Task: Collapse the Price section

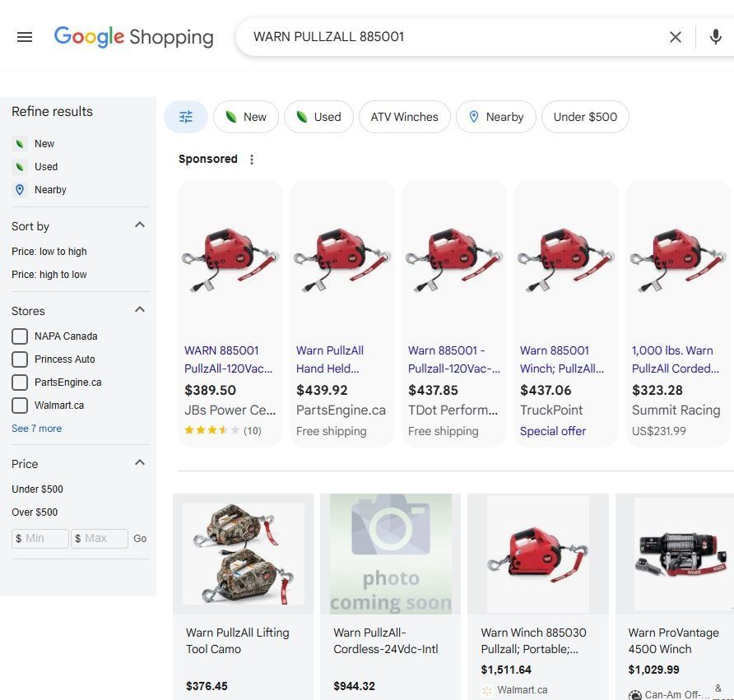Action: 139,463
